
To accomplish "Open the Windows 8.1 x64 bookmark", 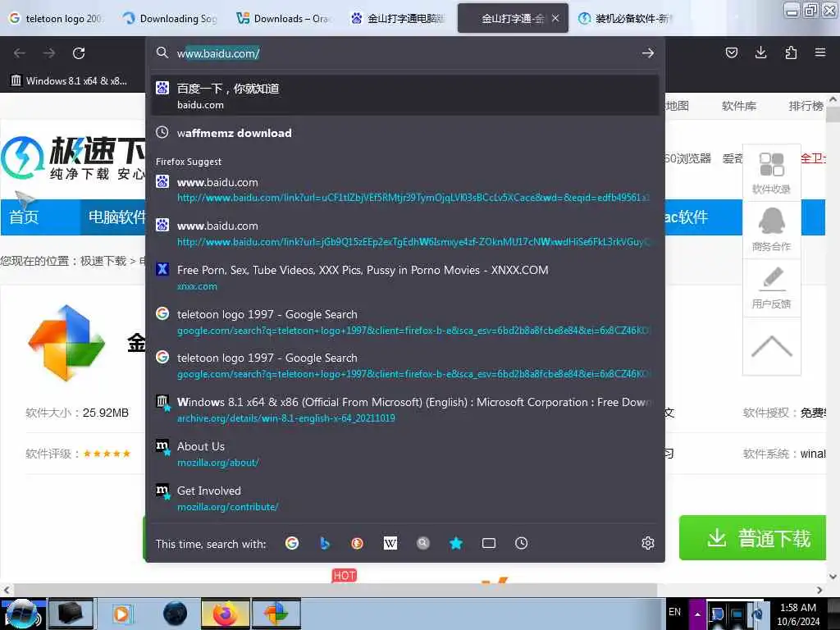I will 69,81.
